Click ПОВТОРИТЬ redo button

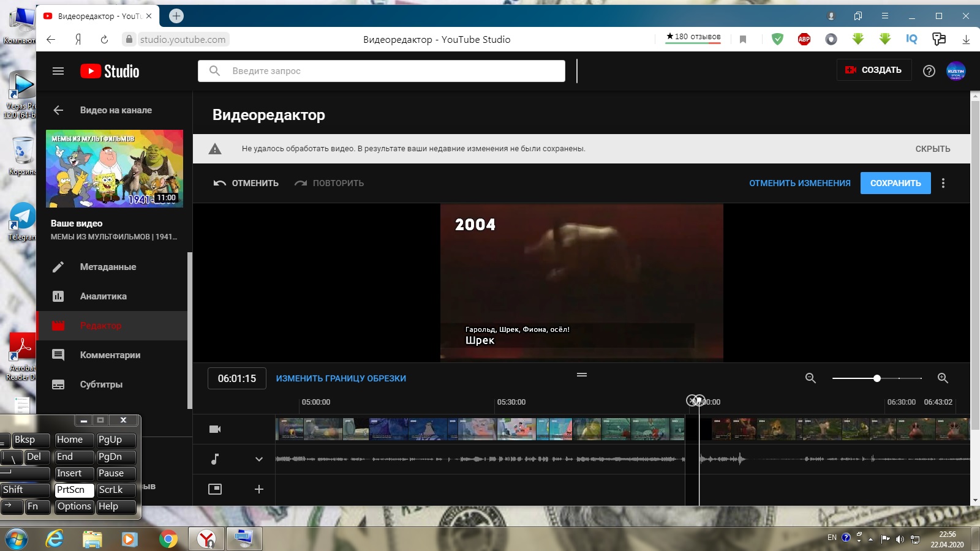[329, 183]
